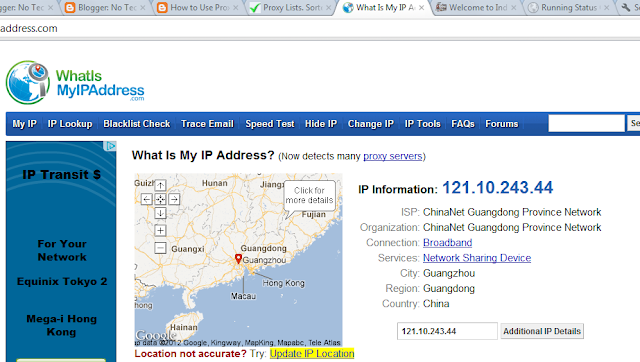
Task: Close the Welcome to Ind tab
Action: 514,8
